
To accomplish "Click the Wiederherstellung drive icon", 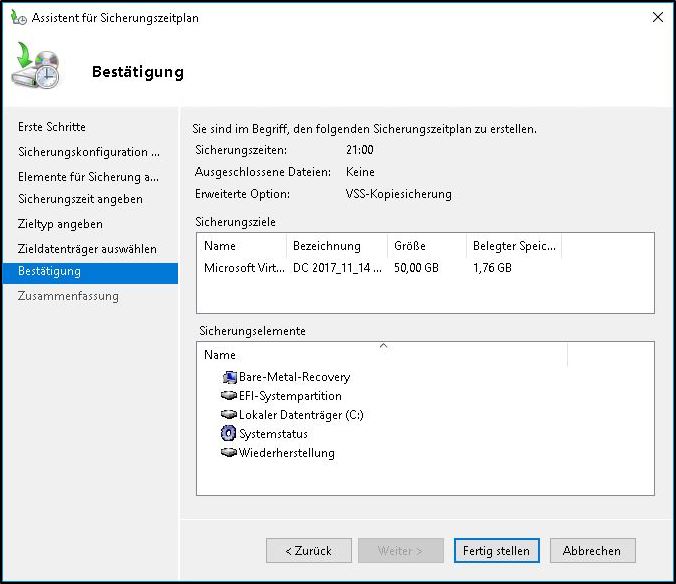I will point(228,452).
